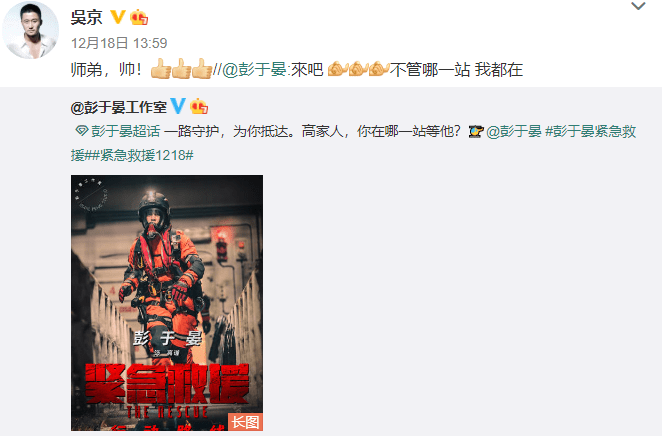Viewport: 662px width, 436px height.
Task: Open the 12月18日 13:59 timestamp link
Action: [119, 43]
